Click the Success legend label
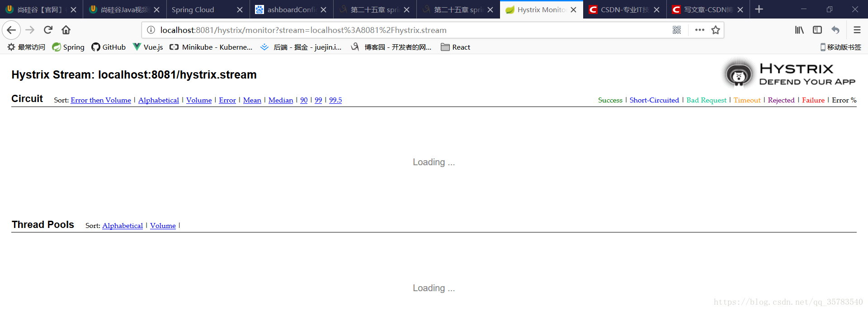 click(x=610, y=100)
